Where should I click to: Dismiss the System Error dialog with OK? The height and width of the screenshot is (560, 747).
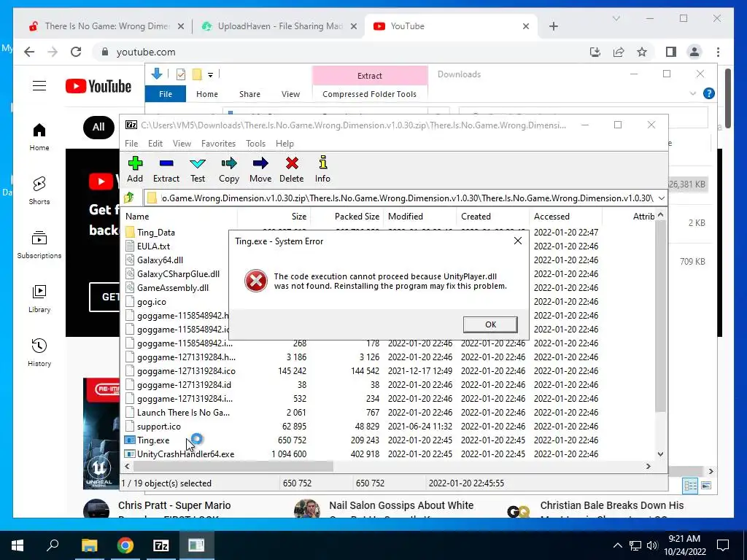[x=490, y=324]
